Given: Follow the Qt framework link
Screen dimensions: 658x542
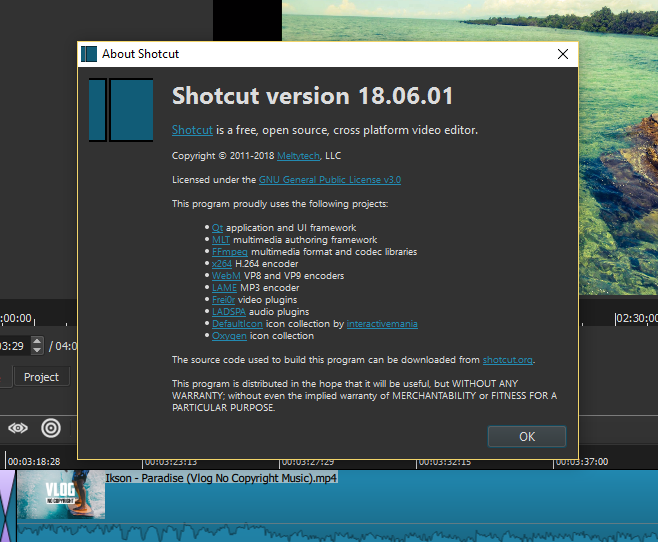Looking at the screenshot, I should coord(217,228).
